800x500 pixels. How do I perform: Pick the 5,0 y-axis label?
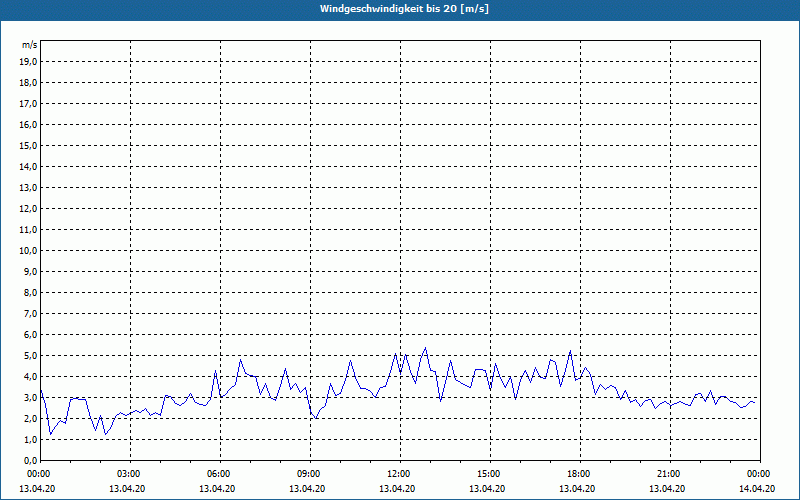click(30, 356)
